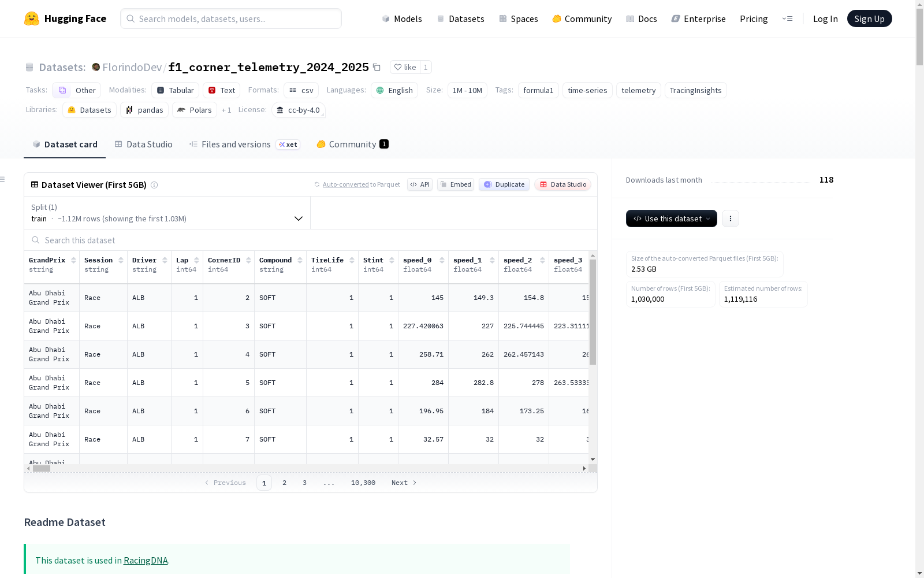The width and height of the screenshot is (924, 578).
Task: Click the telemetry tag
Action: tap(639, 90)
